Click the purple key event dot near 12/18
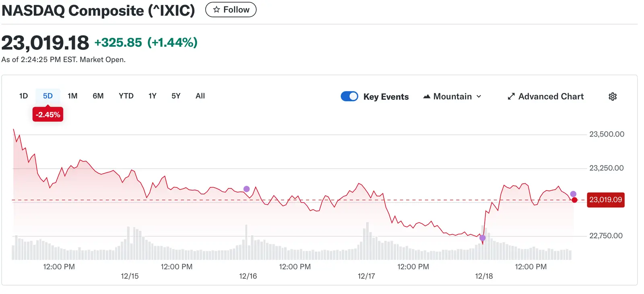Image resolution: width=644 pixels, height=294 pixels. (483, 238)
